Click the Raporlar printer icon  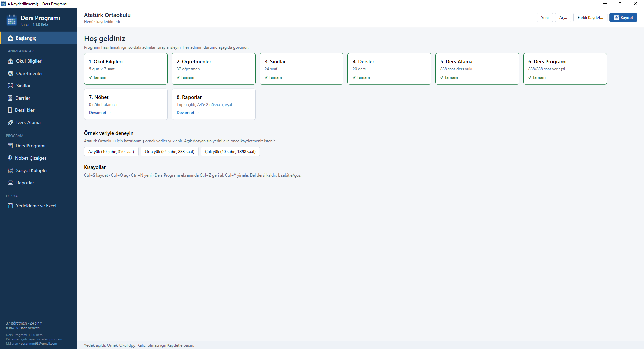(x=10, y=183)
